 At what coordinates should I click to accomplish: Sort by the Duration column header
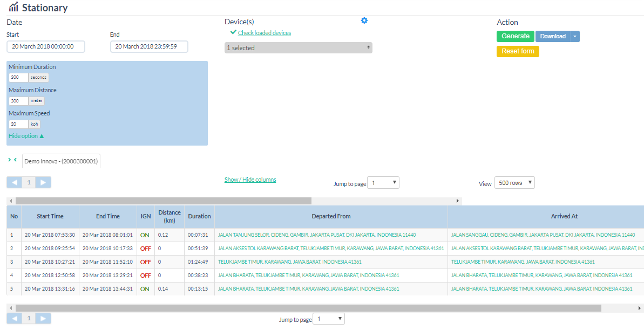(199, 216)
